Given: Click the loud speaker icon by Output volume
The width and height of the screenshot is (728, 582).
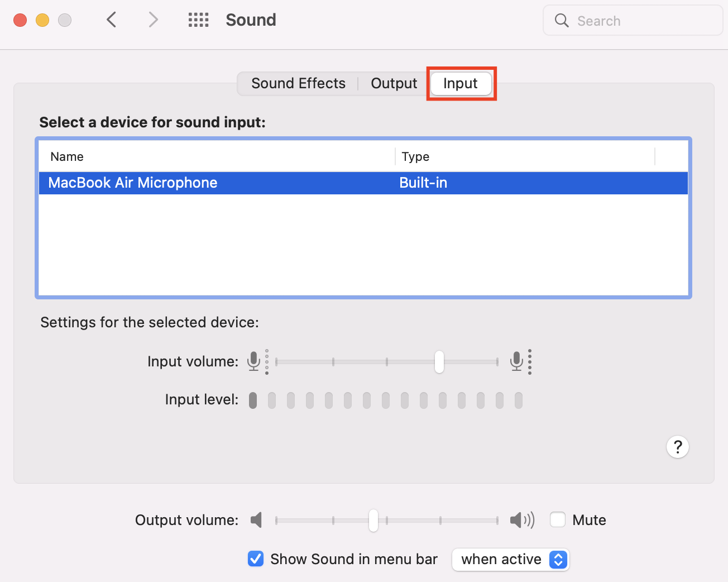Looking at the screenshot, I should [522, 520].
